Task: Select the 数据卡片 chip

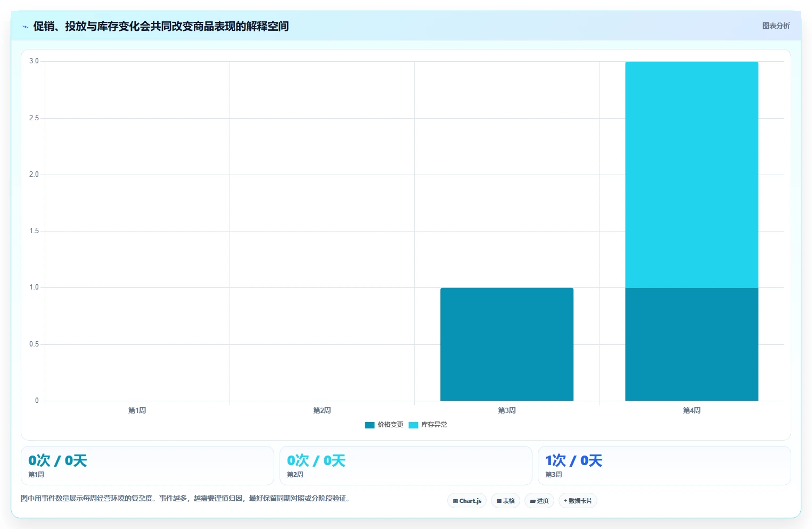Action: [x=578, y=501]
